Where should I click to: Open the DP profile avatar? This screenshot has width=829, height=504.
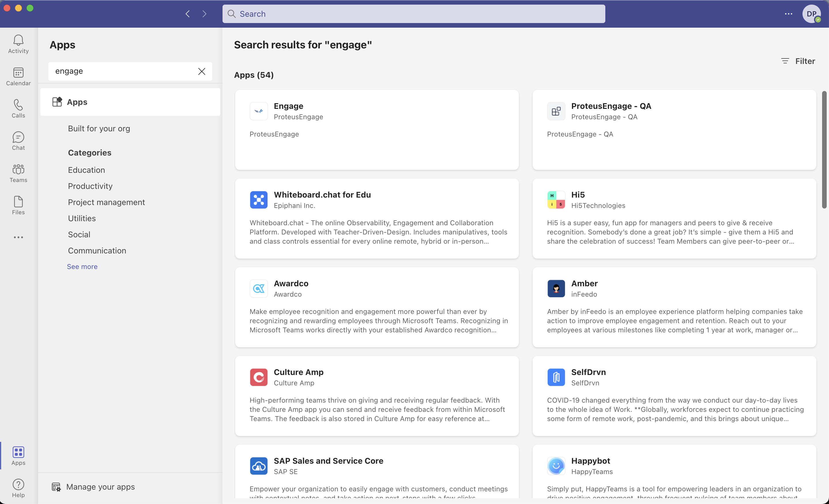811,14
